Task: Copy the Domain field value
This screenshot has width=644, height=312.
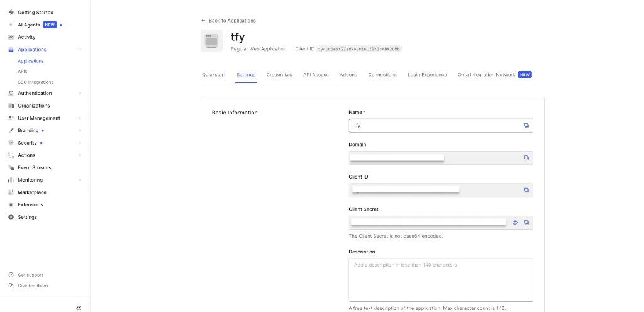Action: (526, 158)
